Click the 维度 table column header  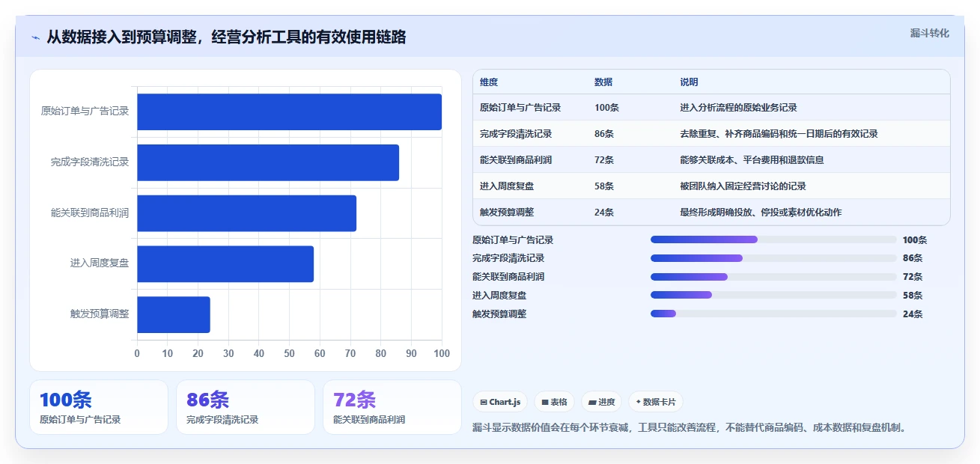(x=489, y=82)
